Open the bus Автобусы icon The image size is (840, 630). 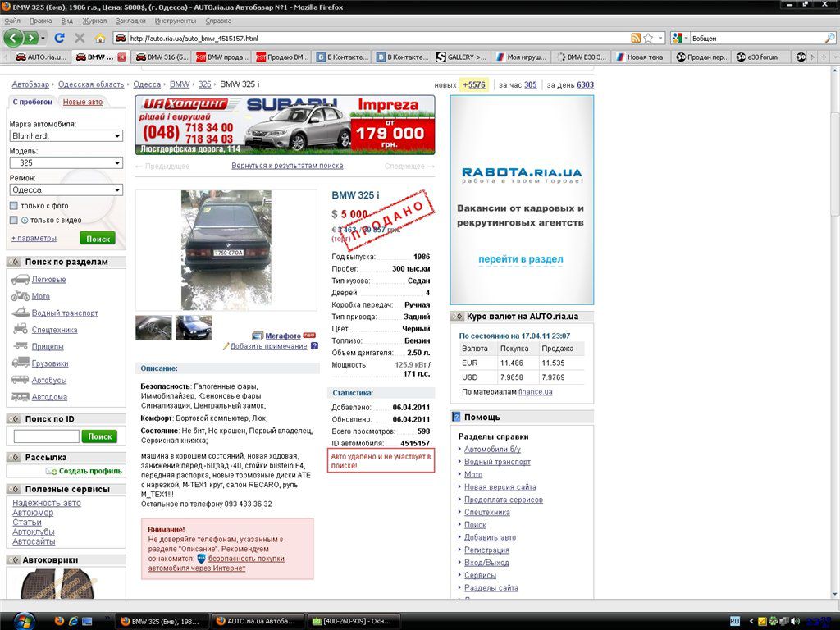21,380
